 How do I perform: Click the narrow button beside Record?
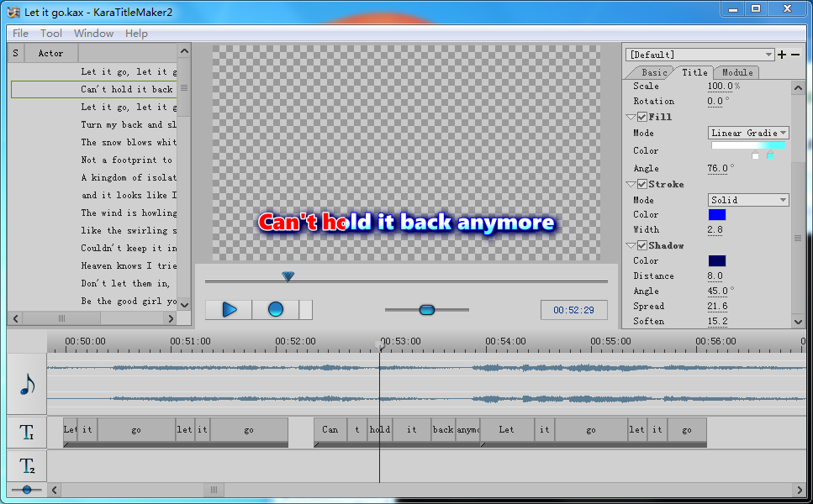[305, 310]
